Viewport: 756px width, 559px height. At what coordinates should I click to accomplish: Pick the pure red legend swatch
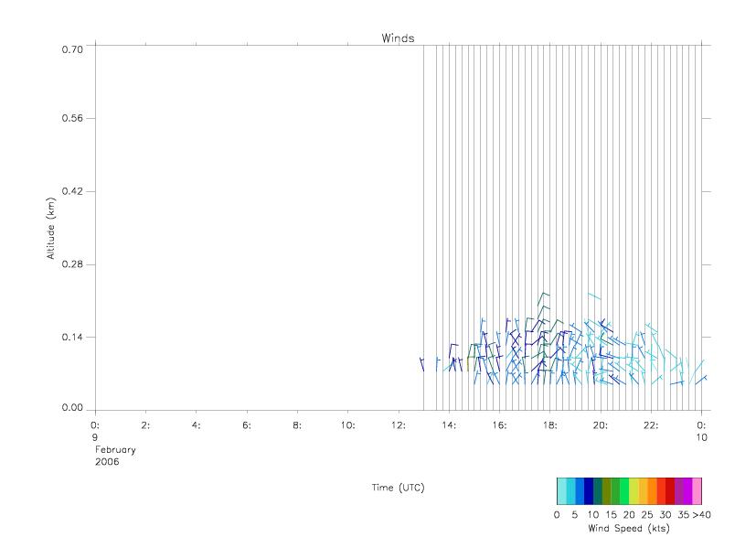point(670,491)
